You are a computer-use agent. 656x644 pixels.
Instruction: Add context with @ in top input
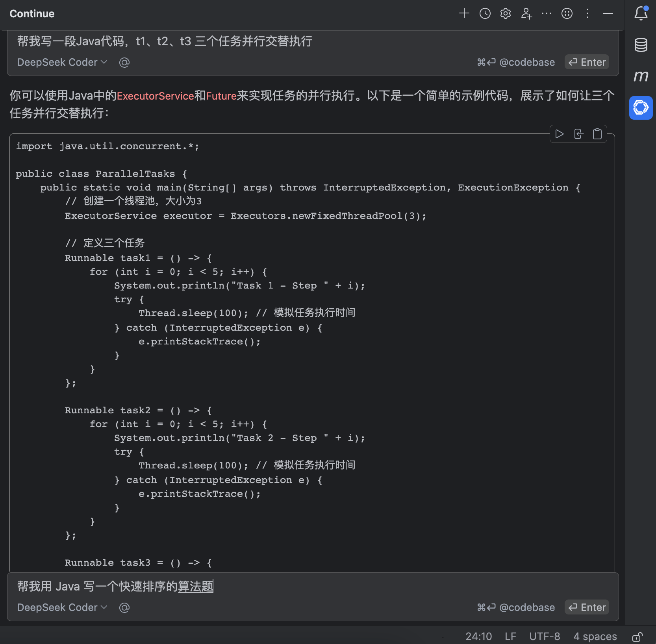coord(124,62)
